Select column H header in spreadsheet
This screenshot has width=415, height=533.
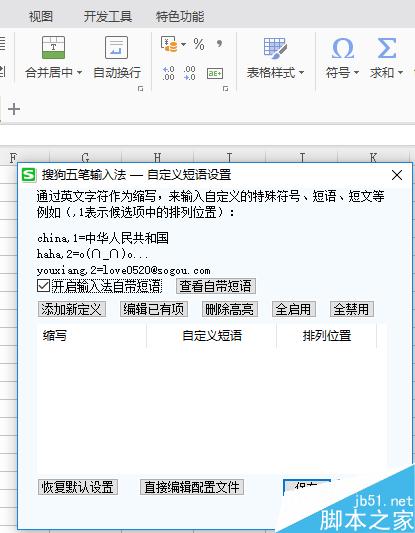(x=157, y=157)
